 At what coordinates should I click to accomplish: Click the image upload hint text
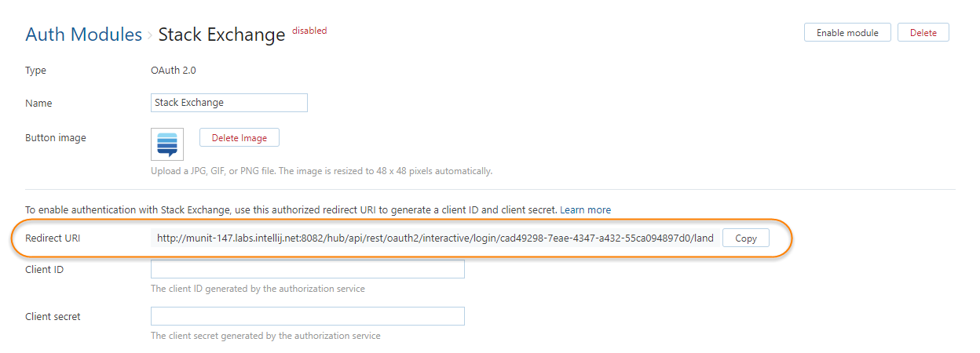tap(321, 170)
